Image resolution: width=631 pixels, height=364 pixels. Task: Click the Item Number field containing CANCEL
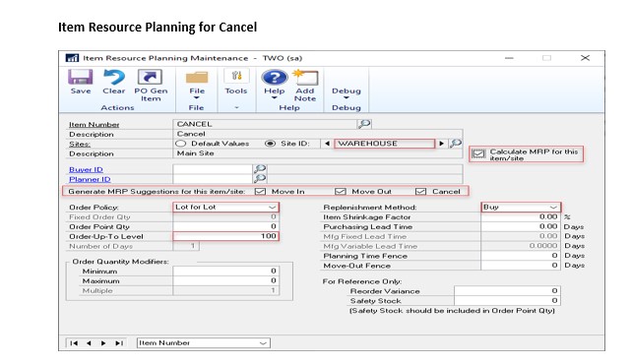[x=265, y=124]
